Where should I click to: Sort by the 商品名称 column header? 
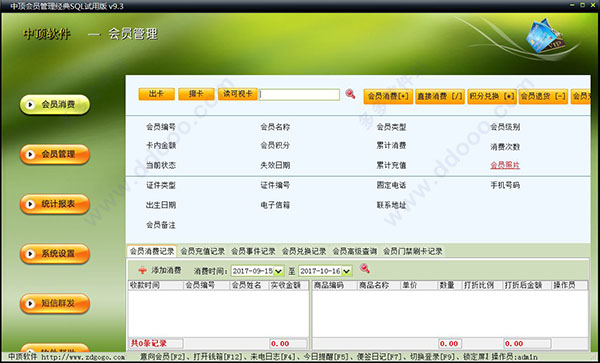(379, 285)
